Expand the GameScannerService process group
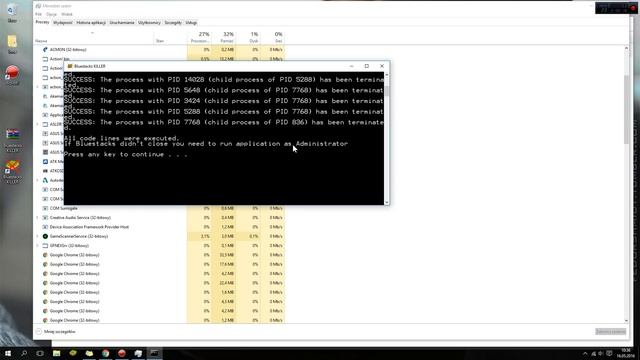This screenshot has height=360, width=640. [38, 236]
